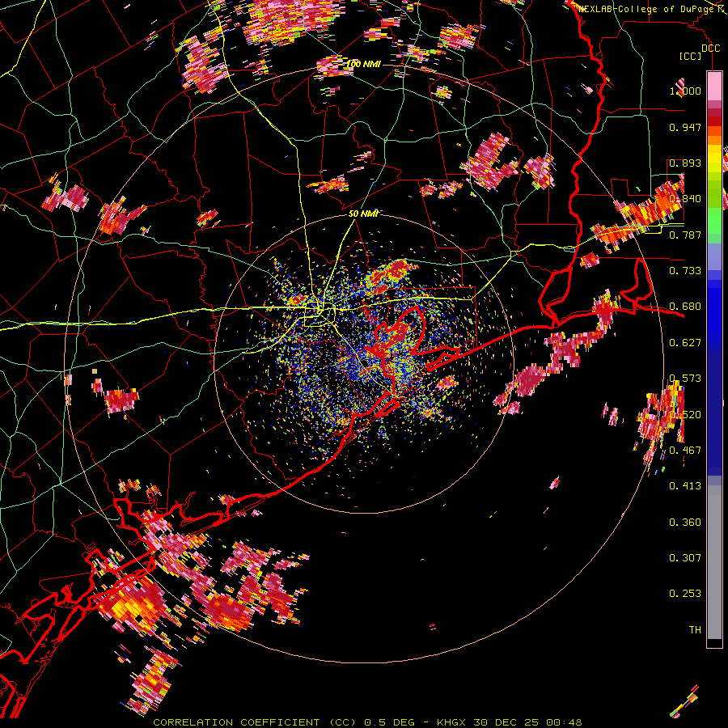The width and height of the screenshot is (728, 728).
Task: Click the 0.307 scale value
Action: pos(685,557)
